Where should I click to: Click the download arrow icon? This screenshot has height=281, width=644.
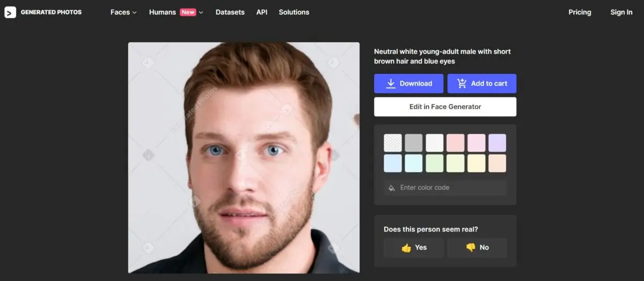coord(391,83)
